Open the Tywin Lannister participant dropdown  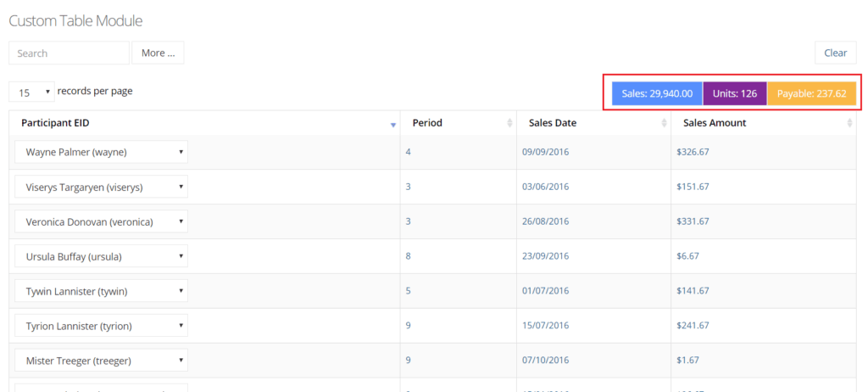coord(102,290)
